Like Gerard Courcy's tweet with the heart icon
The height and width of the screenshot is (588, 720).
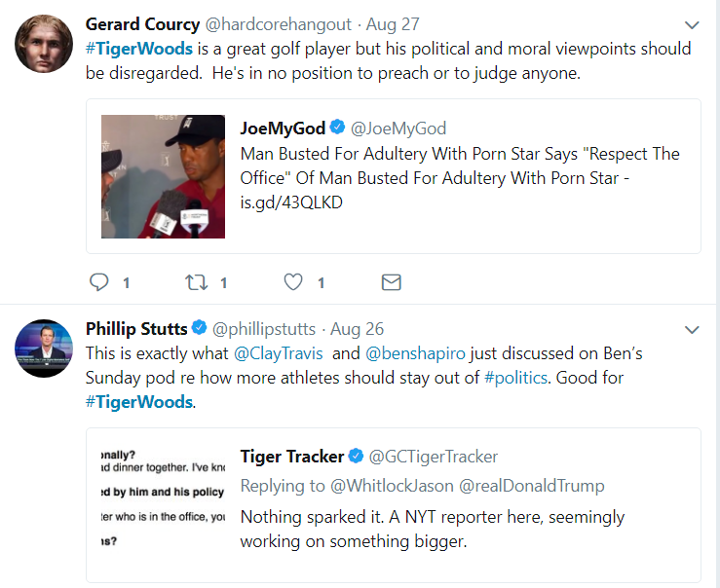[x=293, y=282]
